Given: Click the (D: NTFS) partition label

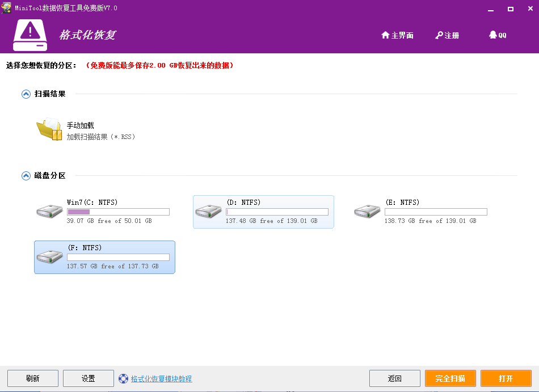Looking at the screenshot, I should 243,202.
